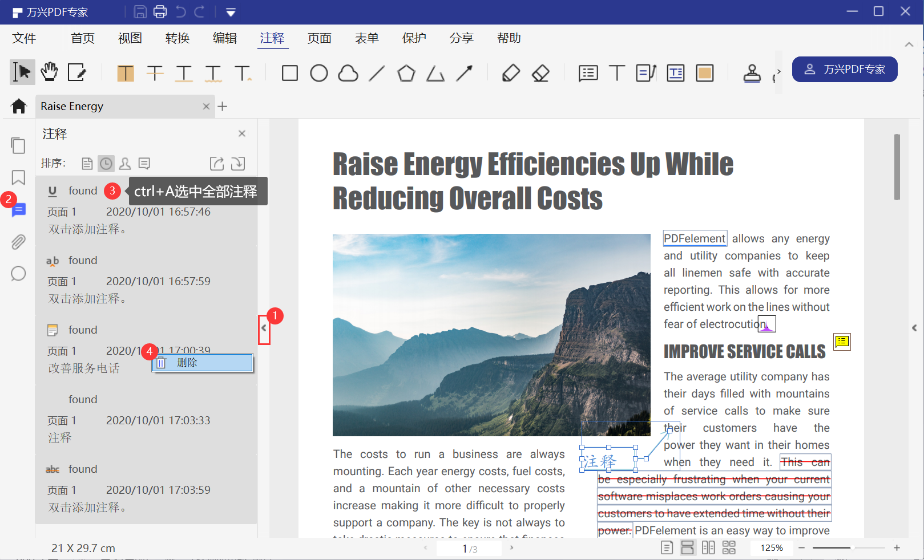The image size is (924, 560).
Task: Click the stamp tool icon
Action: 752,73
